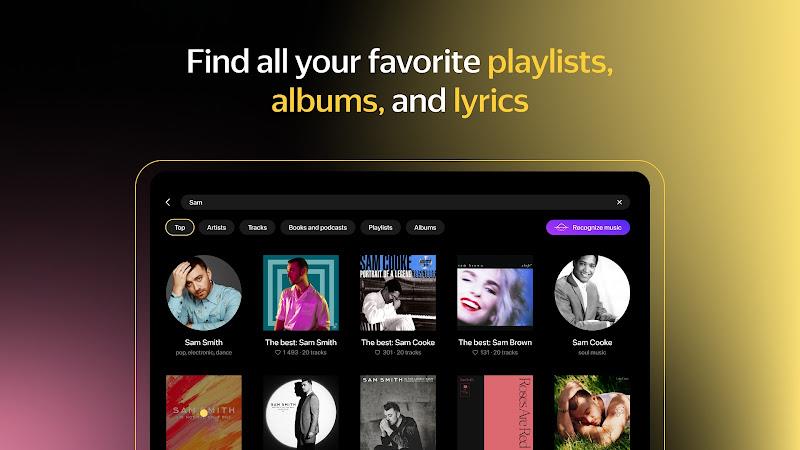Open Sam Cooke Portrait of a Legend cover
The image size is (800, 450).
(398, 293)
